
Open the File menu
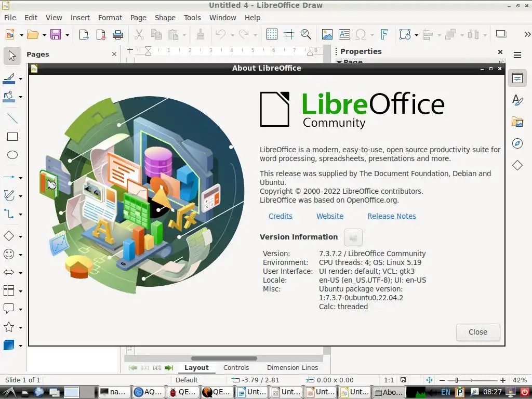pyautogui.click(x=10, y=18)
